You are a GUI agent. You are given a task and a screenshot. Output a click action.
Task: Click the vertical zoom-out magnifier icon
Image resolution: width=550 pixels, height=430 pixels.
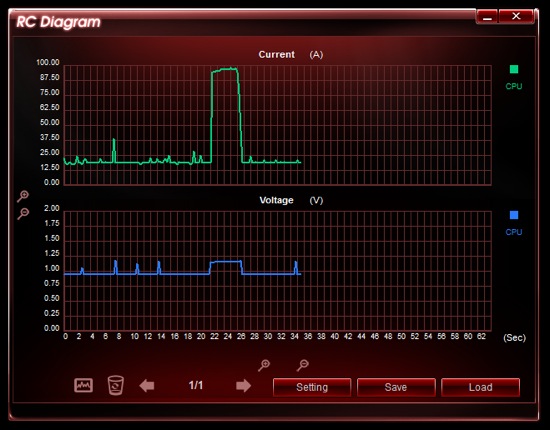23,213
